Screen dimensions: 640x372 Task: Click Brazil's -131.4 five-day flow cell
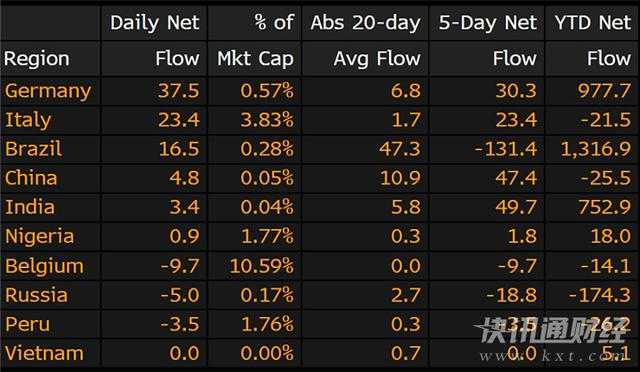click(x=506, y=149)
